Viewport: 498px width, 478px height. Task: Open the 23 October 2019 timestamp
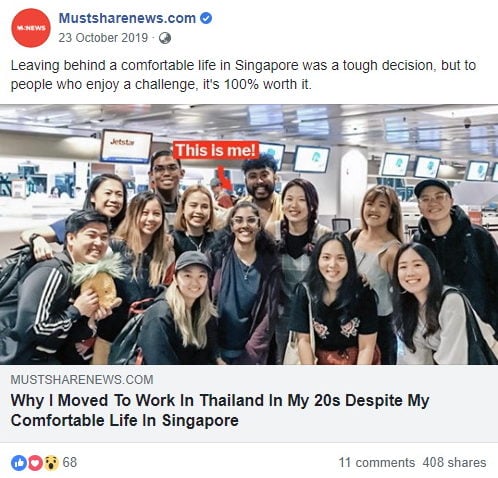pos(103,38)
